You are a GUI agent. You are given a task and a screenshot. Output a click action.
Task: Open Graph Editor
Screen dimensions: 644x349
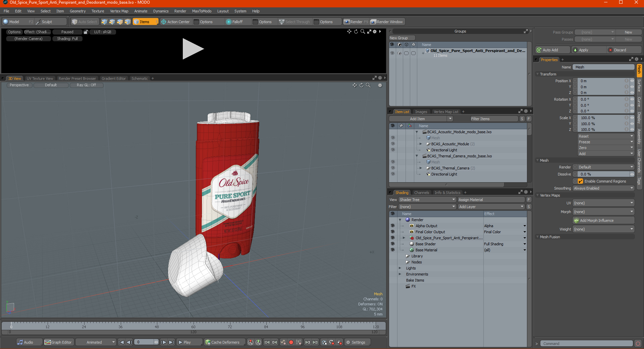point(58,342)
